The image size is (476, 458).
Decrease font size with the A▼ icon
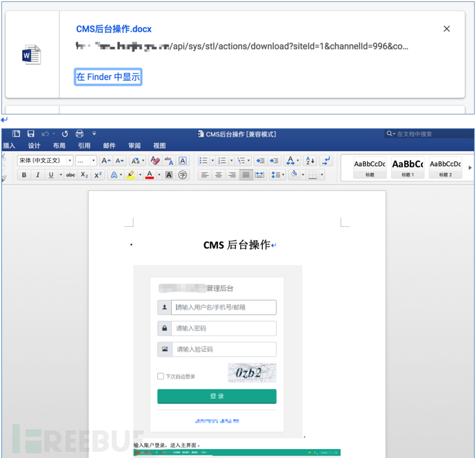tap(119, 161)
